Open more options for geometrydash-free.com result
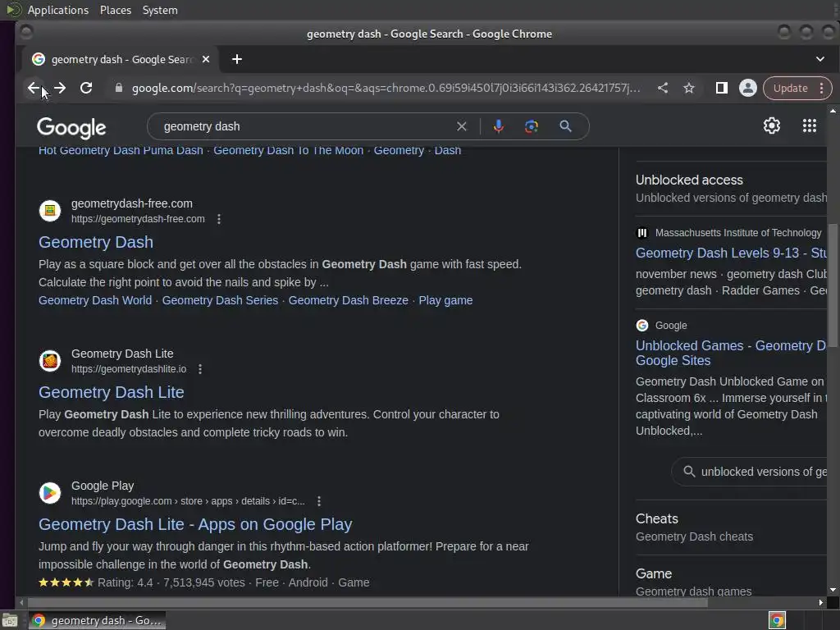This screenshot has width=840, height=630. click(x=218, y=219)
